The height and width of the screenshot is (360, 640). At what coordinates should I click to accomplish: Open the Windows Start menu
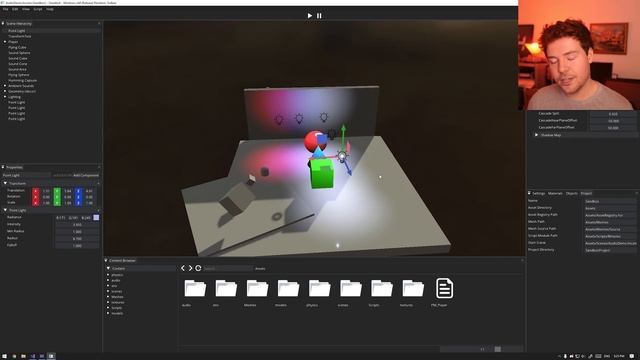(4, 356)
